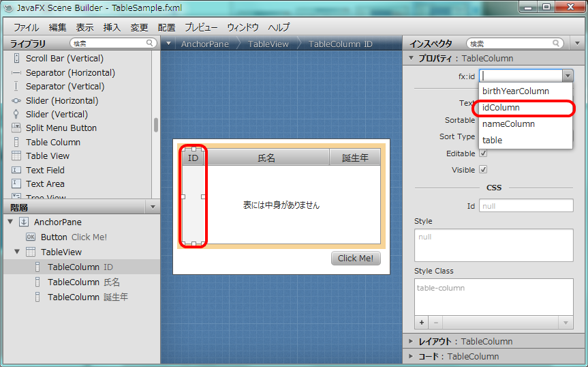Click the library list scrollbar thumb
Image resolution: width=588 pixels, height=367 pixels.
point(156,125)
